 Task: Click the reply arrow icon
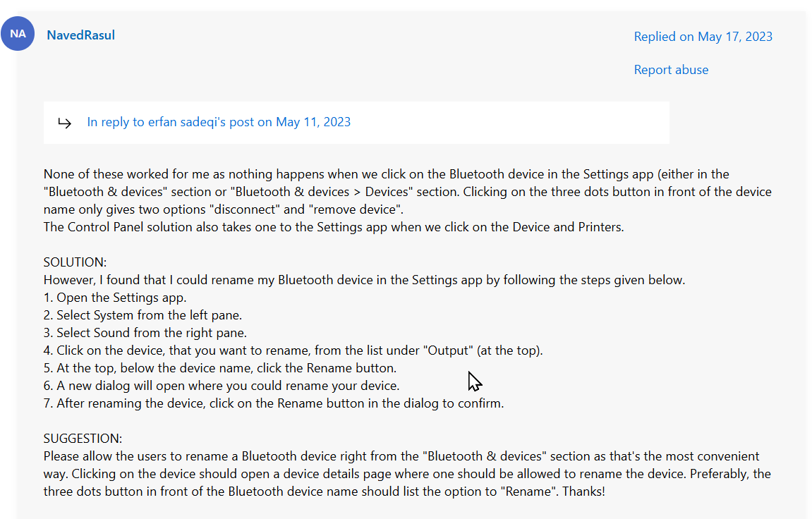(x=65, y=123)
